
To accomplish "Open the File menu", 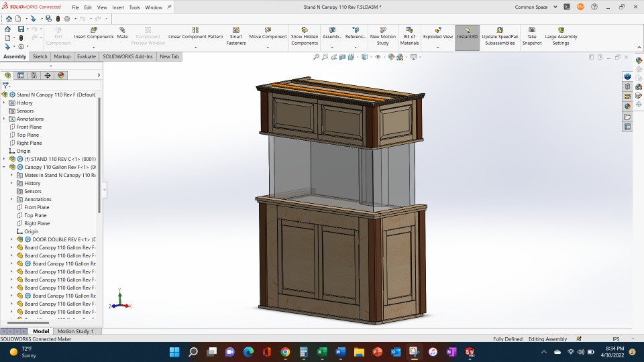I will tap(76, 7).
